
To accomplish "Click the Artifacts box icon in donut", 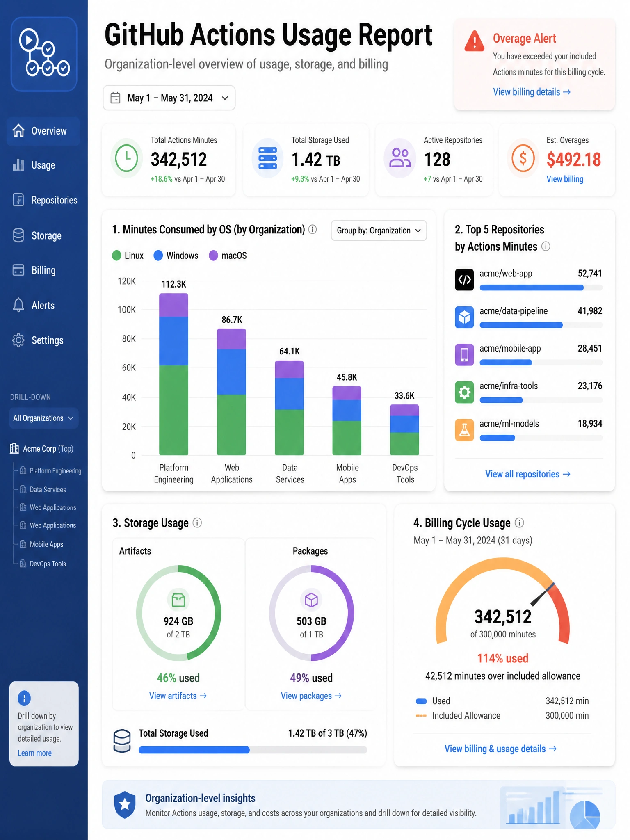I will click(178, 600).
